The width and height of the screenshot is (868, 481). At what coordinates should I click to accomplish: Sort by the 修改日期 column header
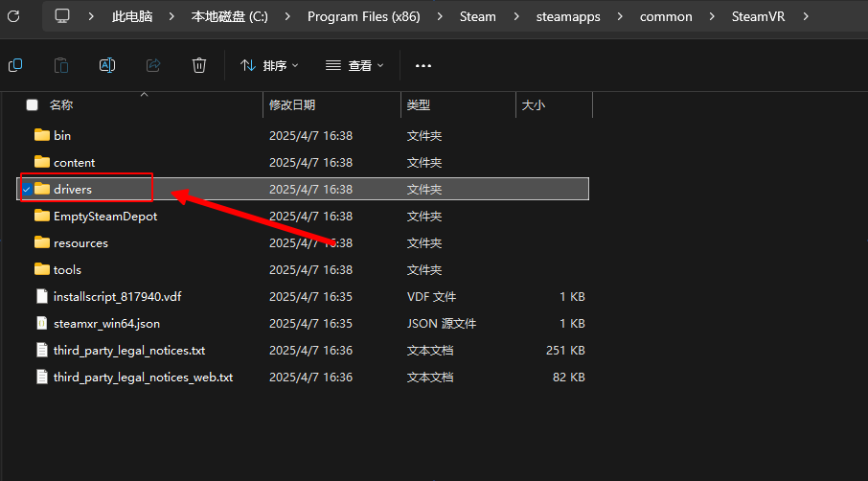pos(292,105)
